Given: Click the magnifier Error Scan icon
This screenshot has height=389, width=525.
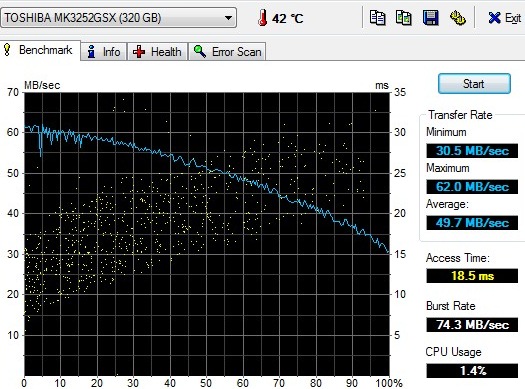Looking at the screenshot, I should [200, 52].
